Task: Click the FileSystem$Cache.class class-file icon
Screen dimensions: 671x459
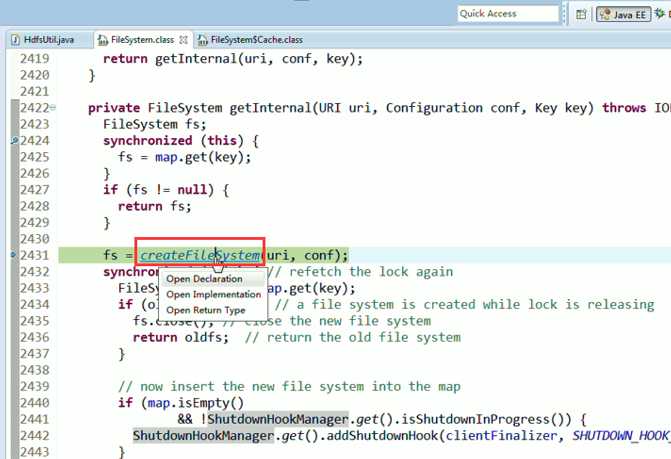Action: pyautogui.click(x=203, y=40)
